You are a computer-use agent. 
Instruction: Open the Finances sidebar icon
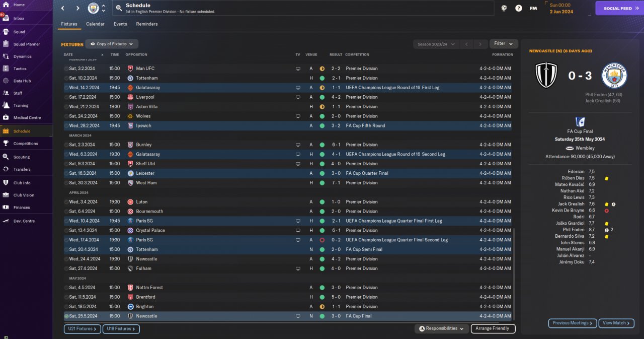[6, 207]
